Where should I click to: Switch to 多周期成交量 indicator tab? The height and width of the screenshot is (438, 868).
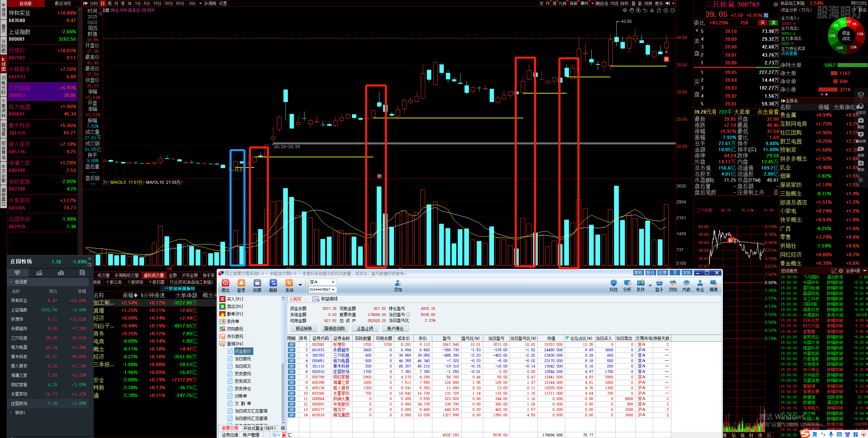coord(126,275)
